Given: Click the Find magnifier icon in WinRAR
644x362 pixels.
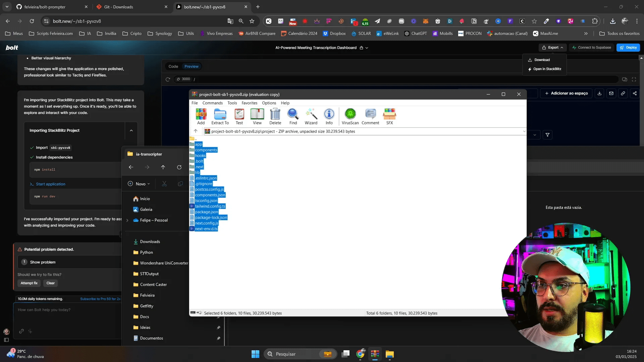Looking at the screenshot, I should click(x=293, y=116).
